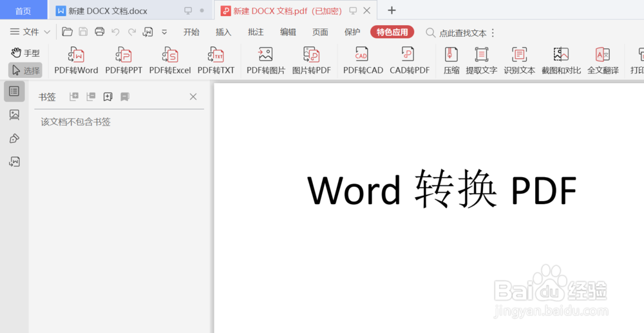Select the PDF转CAD converter
The image size is (644, 333).
tap(363, 61)
